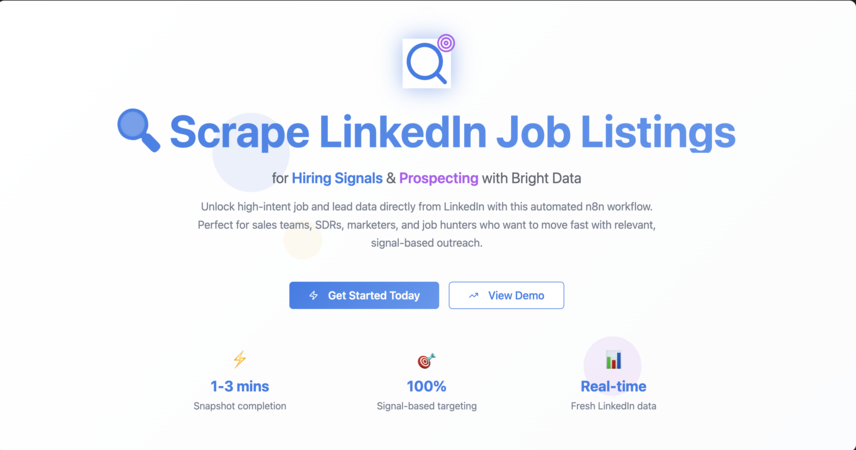Click the purple Prospecting highlighted text

(x=438, y=178)
